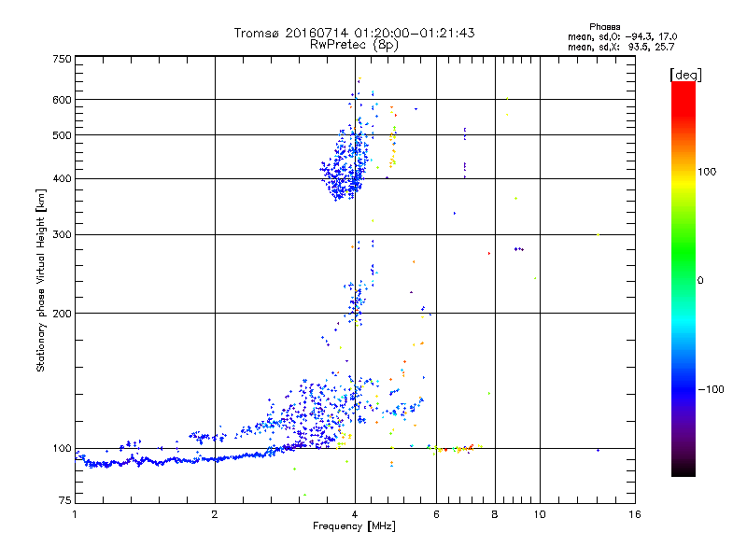
Task: Click the colorbar tick label '100'
Action: [707, 172]
